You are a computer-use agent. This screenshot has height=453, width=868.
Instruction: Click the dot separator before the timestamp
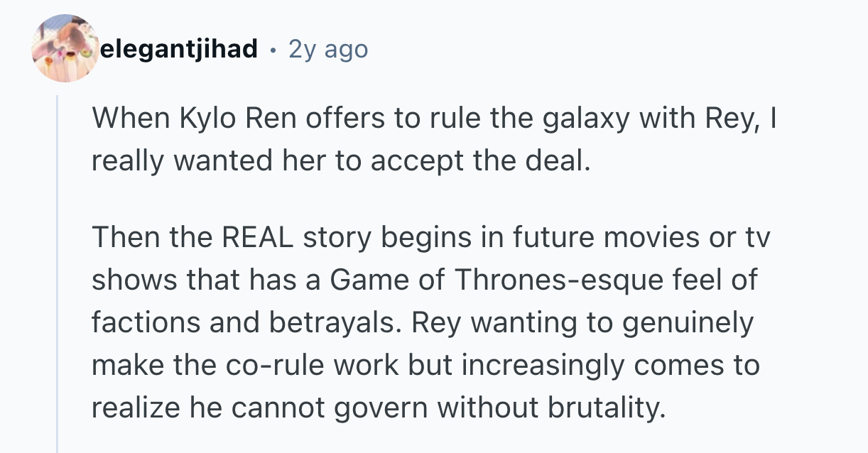click(x=273, y=50)
